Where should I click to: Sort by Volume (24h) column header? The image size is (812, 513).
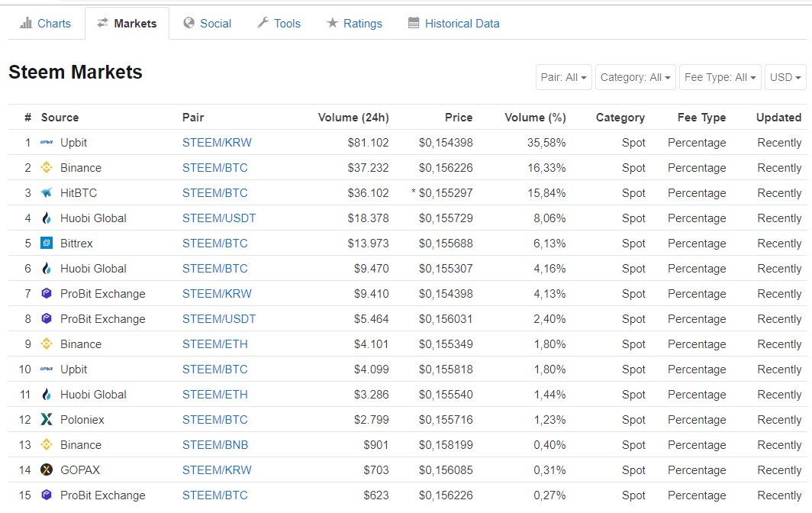coord(353,118)
